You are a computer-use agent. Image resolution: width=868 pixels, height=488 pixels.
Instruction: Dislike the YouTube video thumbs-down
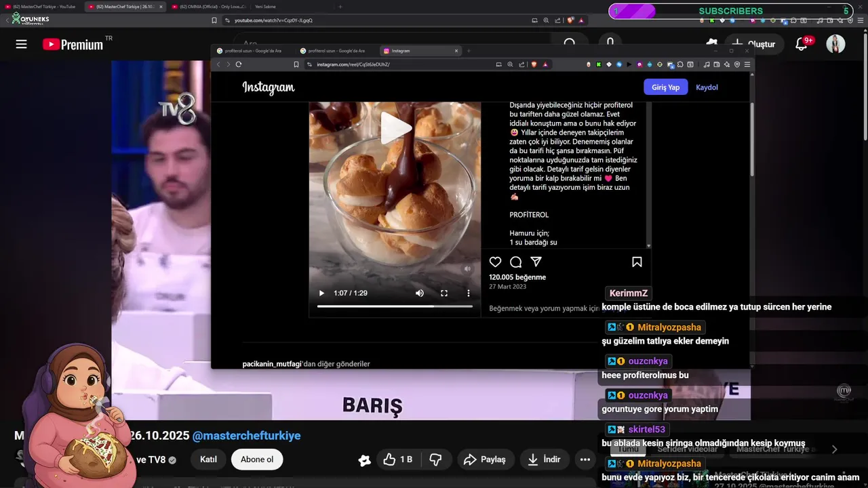tap(435, 460)
